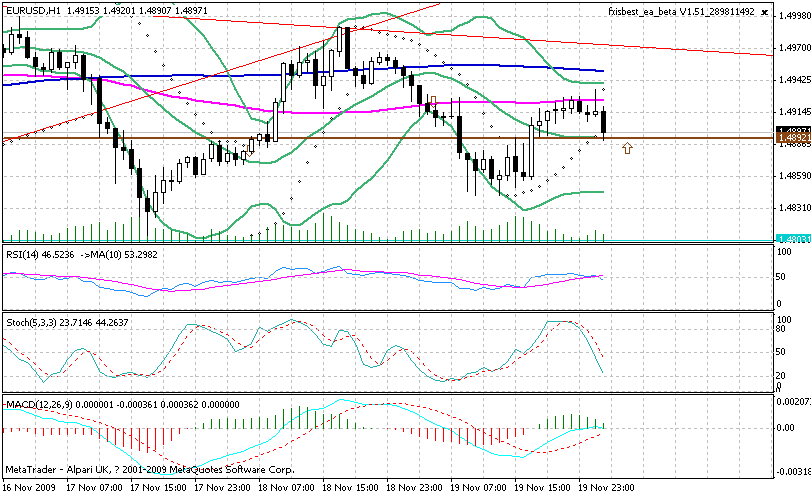Click the MACD scale value -0.00318
811x495 pixels.
793,472
